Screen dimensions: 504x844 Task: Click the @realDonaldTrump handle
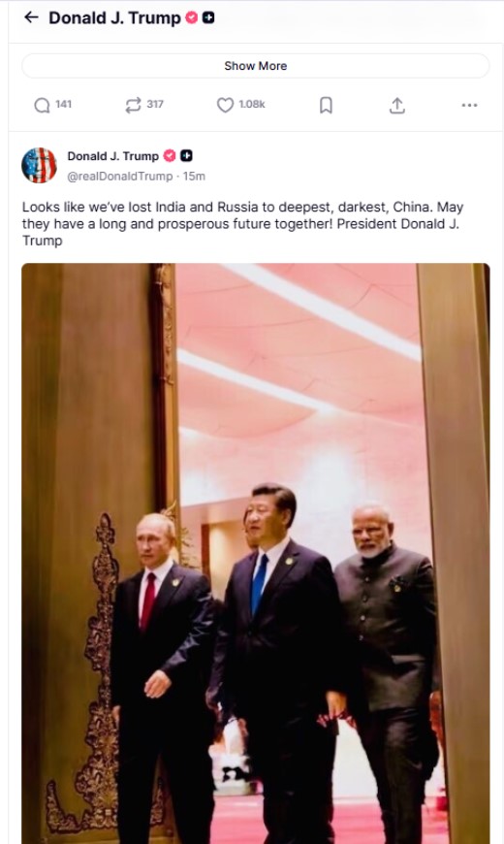click(x=120, y=176)
